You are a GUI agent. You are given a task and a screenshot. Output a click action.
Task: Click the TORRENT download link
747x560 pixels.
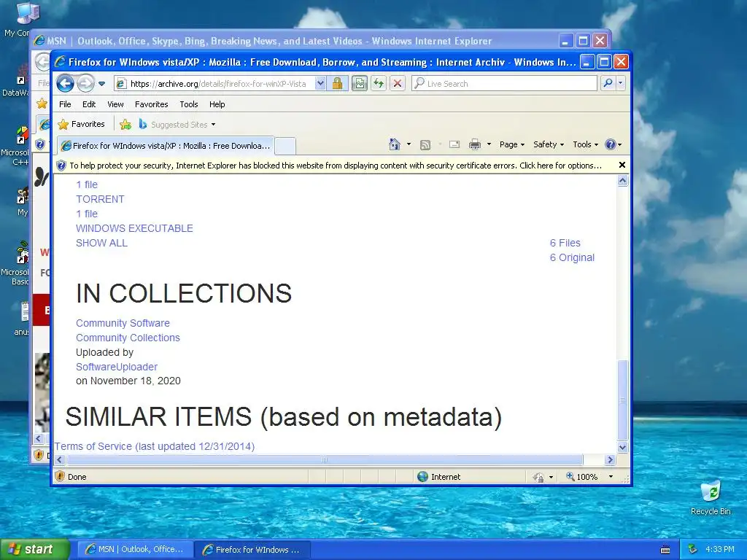(x=100, y=199)
